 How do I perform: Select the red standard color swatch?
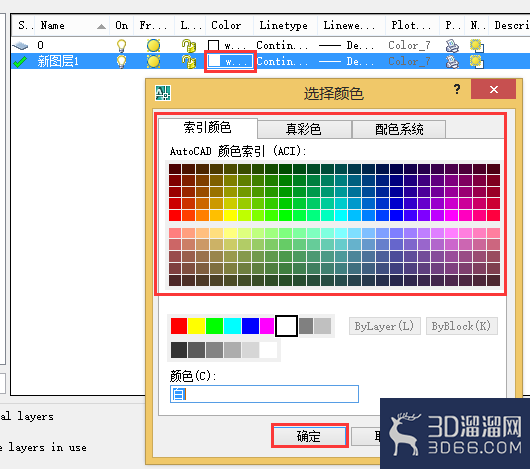[179, 326]
